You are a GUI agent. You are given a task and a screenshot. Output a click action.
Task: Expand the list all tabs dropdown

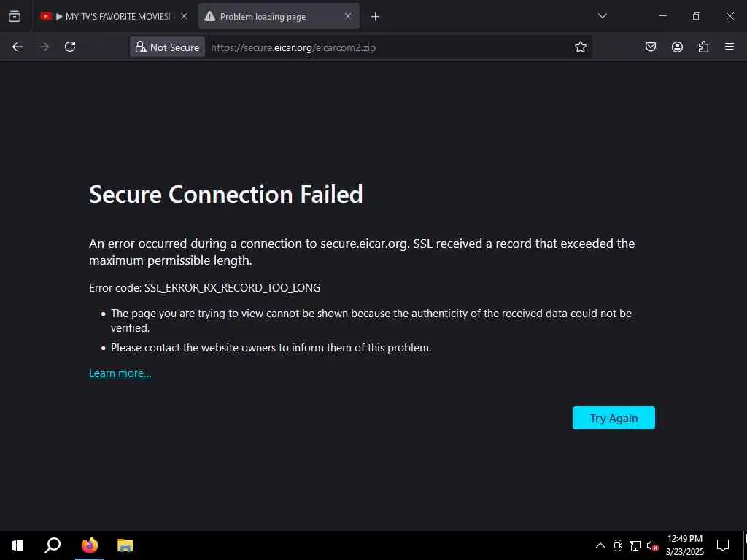(x=603, y=16)
